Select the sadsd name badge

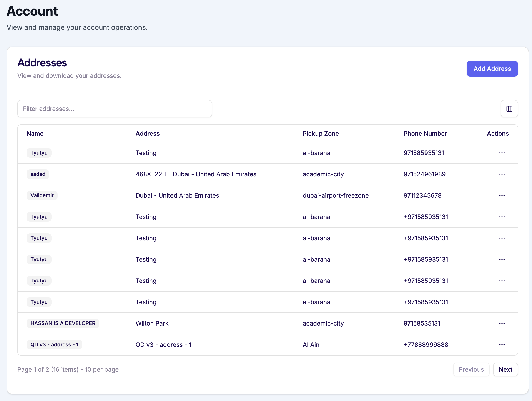38,174
